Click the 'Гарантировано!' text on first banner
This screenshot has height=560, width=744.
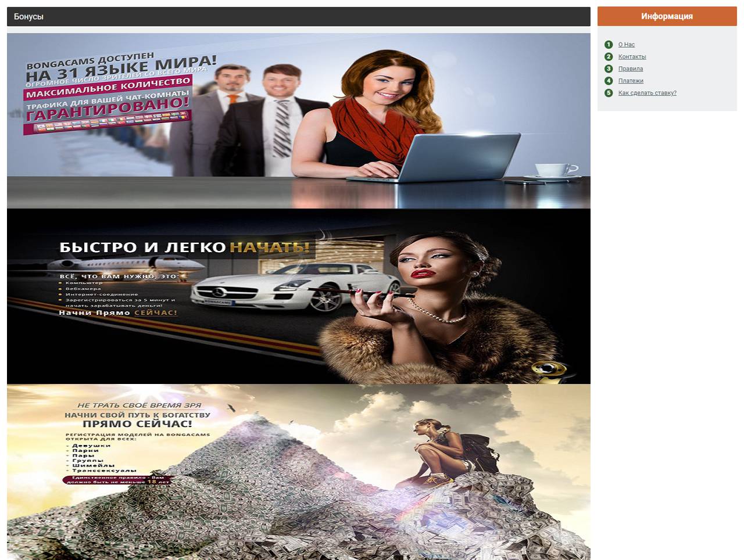[108, 110]
